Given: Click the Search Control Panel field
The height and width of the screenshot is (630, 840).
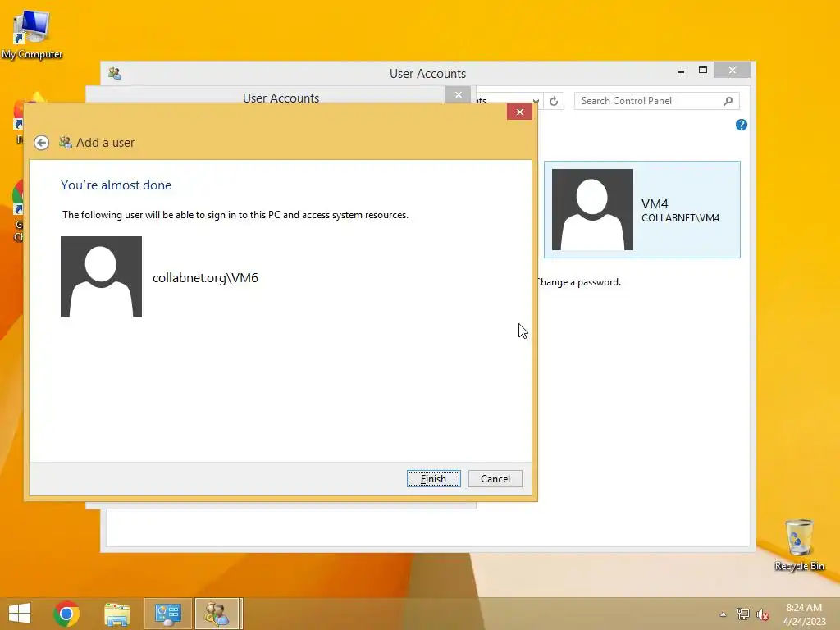Looking at the screenshot, I should [657, 101].
